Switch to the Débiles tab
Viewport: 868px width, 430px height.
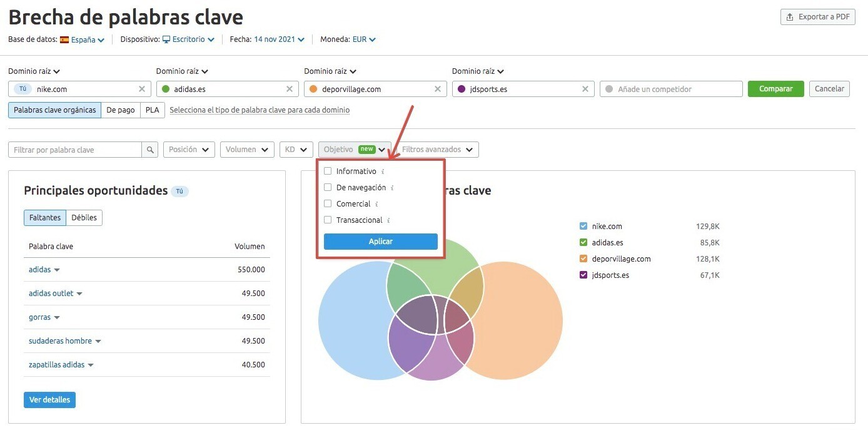click(84, 218)
